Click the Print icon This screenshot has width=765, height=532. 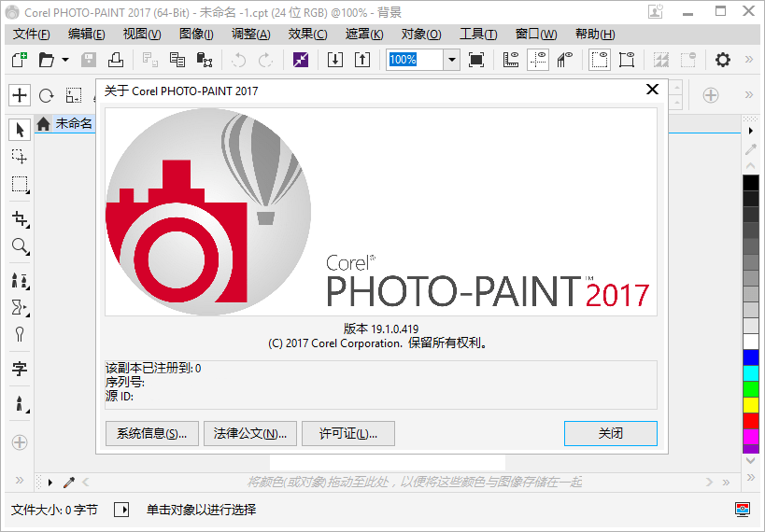(x=116, y=60)
